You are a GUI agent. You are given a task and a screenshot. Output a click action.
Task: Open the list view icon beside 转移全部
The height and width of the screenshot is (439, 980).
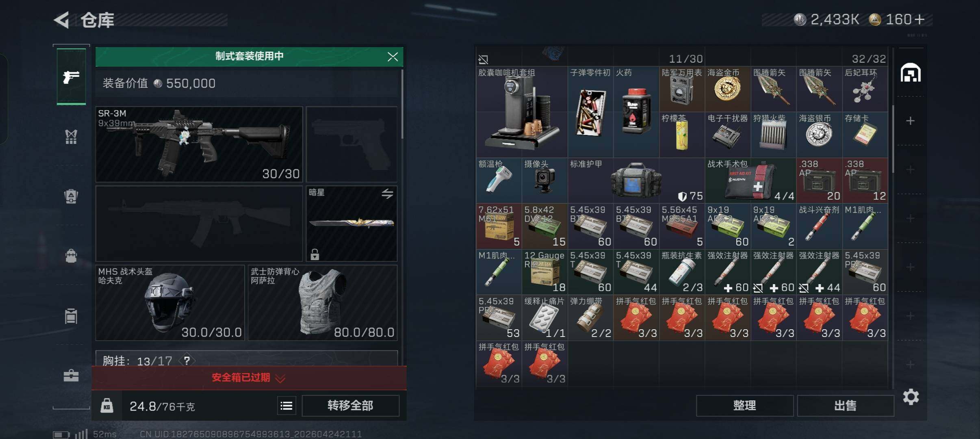[x=286, y=406]
